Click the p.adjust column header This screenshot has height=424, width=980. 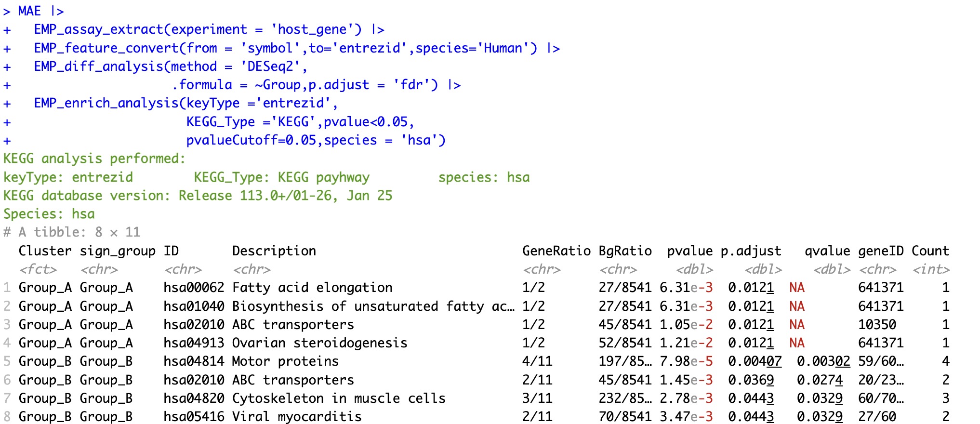click(751, 251)
